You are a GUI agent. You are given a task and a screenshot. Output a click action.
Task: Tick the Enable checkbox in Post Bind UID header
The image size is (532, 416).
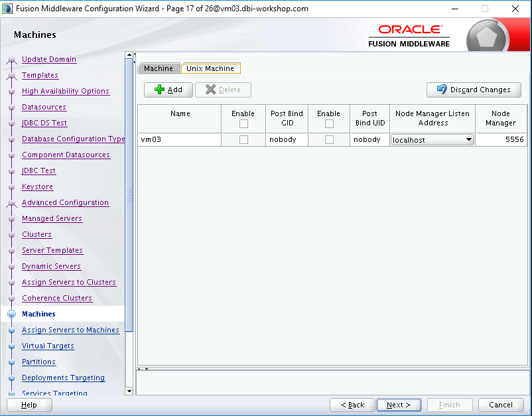click(x=329, y=124)
